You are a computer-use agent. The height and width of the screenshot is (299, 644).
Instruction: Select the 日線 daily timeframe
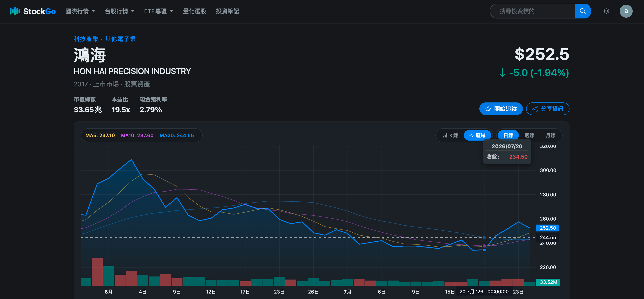(508, 136)
